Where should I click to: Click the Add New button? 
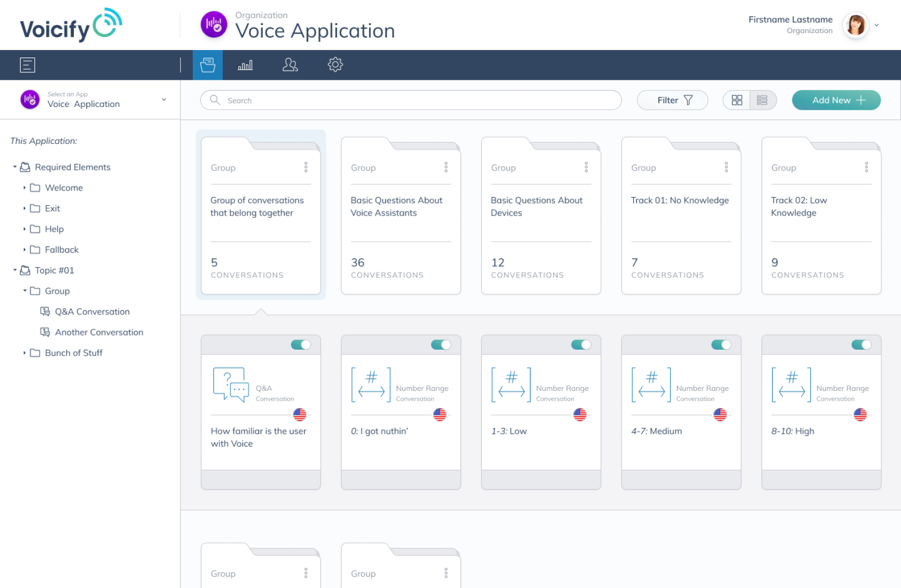click(836, 100)
